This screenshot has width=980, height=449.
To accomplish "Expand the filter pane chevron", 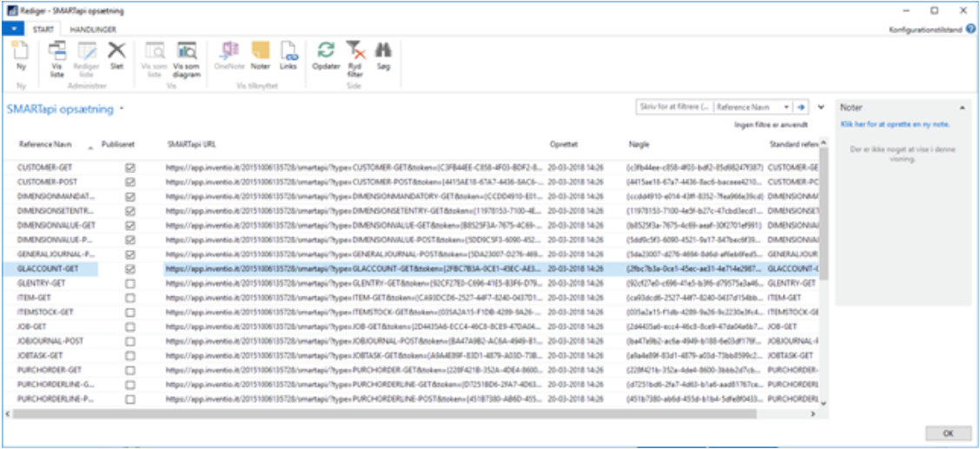I will (x=821, y=107).
